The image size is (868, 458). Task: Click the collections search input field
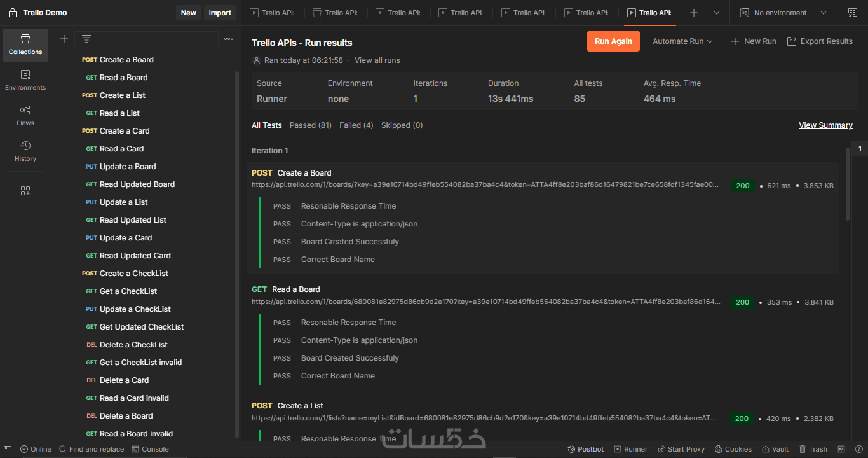tap(146, 39)
